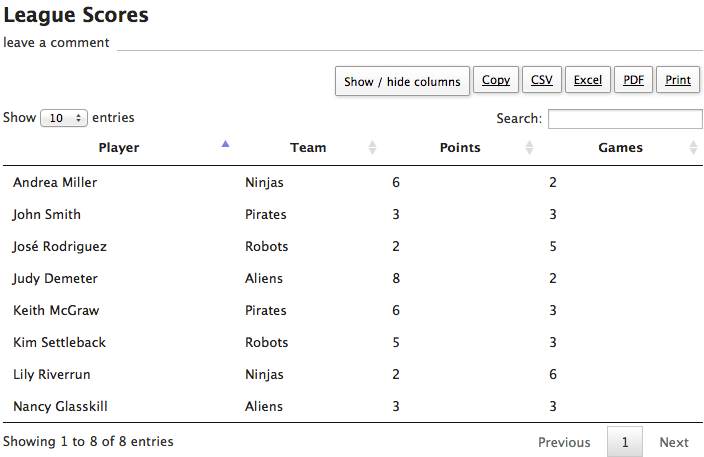Export the table as CSV
704x457 pixels.
(x=541, y=80)
